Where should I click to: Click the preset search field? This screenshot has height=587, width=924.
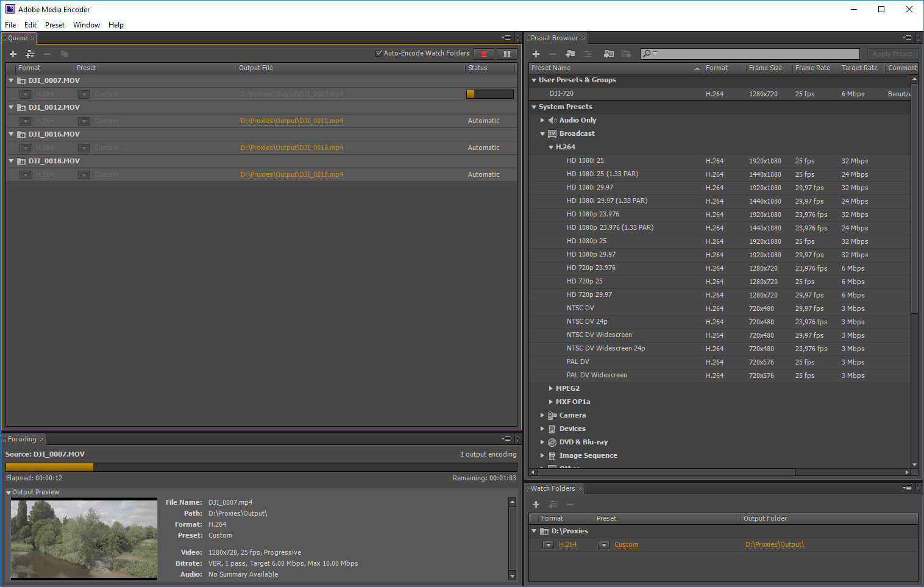coord(750,54)
